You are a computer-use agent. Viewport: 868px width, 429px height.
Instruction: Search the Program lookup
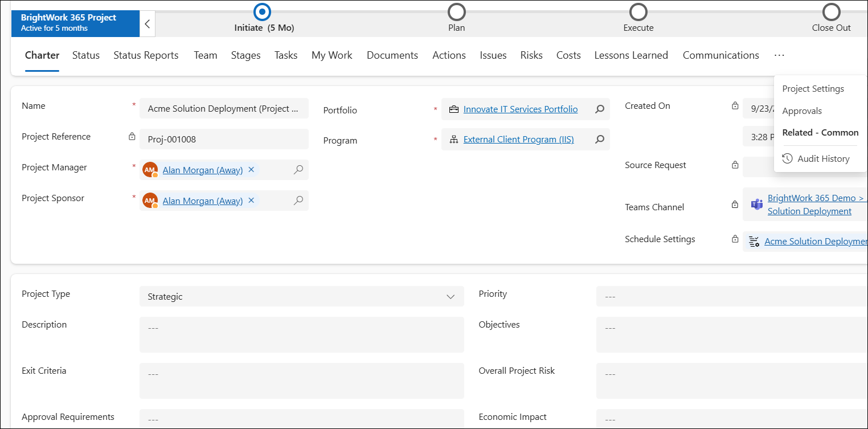click(x=600, y=140)
